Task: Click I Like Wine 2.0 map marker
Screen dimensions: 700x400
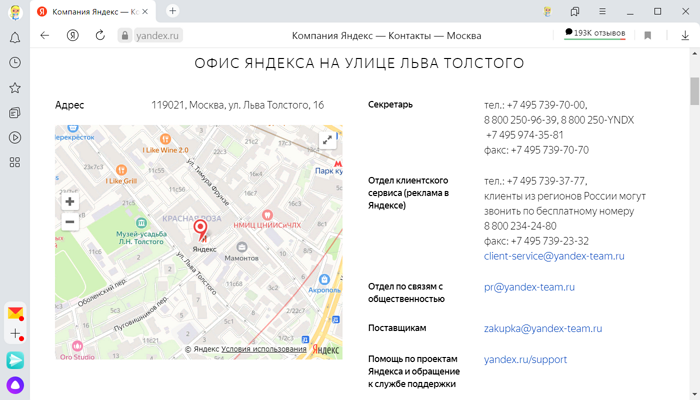Action: 165,139
